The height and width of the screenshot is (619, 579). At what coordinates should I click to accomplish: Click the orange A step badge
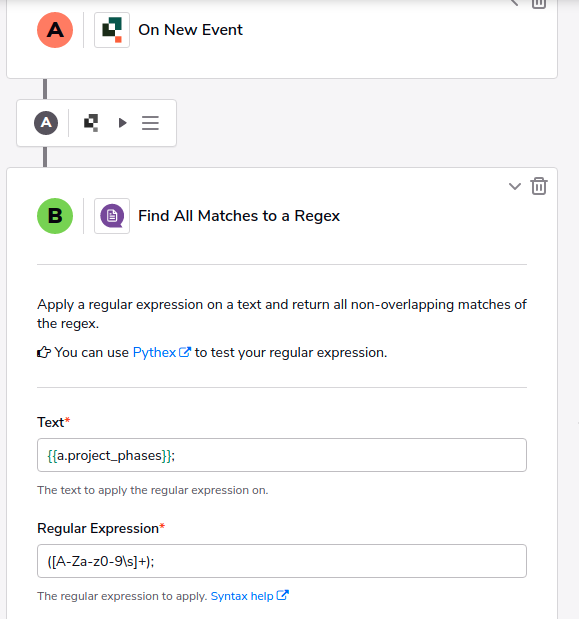55,30
